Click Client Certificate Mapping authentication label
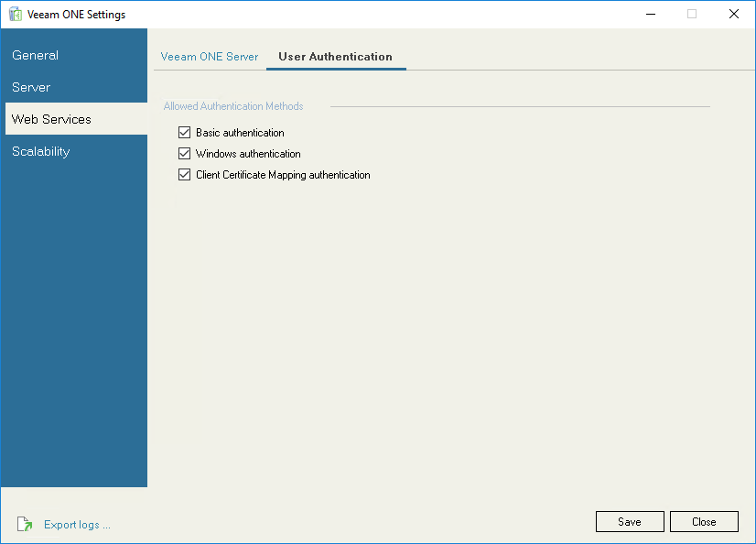The image size is (756, 544). (x=283, y=175)
